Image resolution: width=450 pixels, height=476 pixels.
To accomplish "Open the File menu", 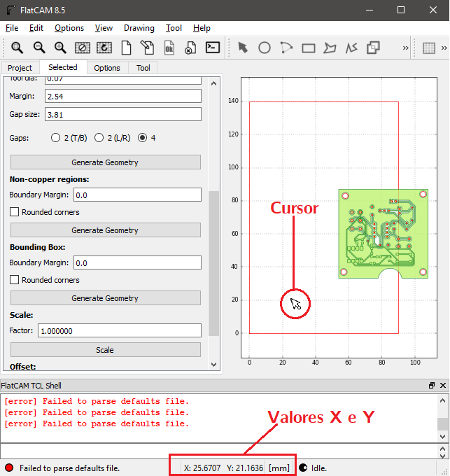I will tap(12, 28).
